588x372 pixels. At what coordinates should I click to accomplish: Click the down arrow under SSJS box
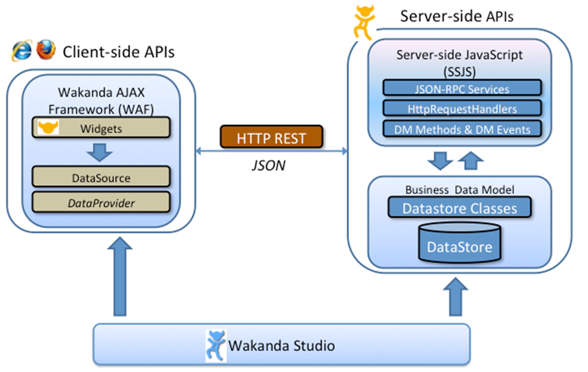440,161
